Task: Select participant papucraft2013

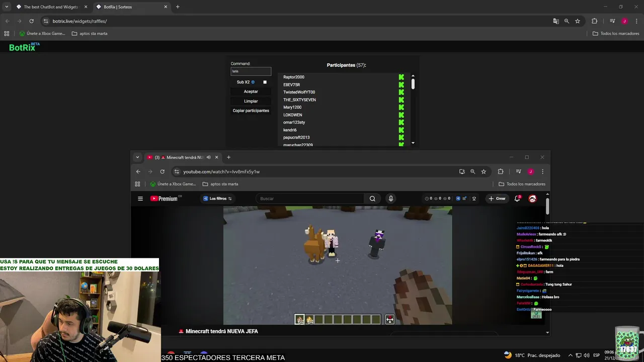Action: (x=296, y=137)
